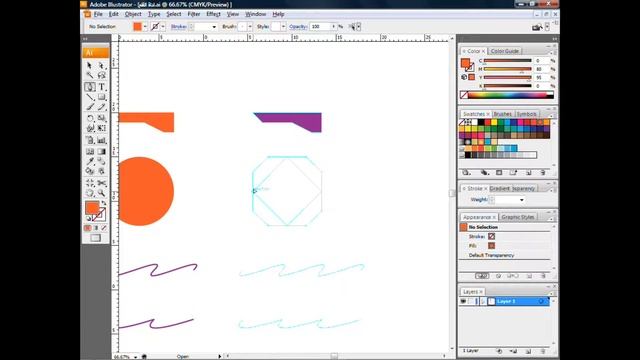
Task: Open the Object menu
Action: coord(133,14)
